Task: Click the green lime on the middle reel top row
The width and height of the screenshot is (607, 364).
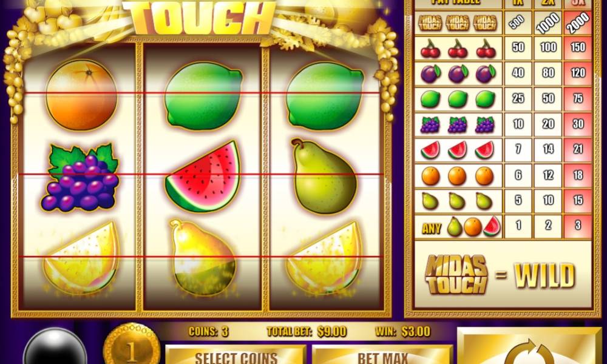Action: click(x=203, y=95)
